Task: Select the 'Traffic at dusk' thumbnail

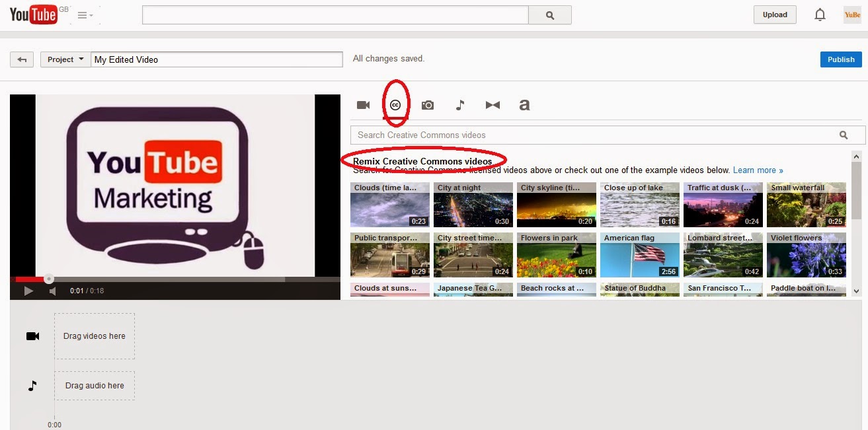Action: [723, 205]
